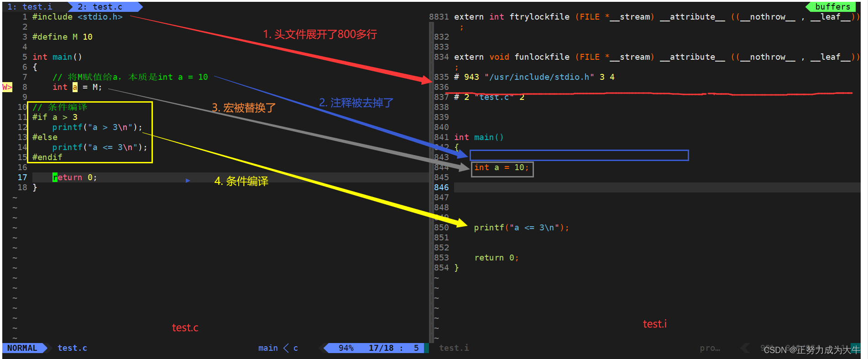
Task: Click the #define M 10 line
Action: tap(62, 37)
